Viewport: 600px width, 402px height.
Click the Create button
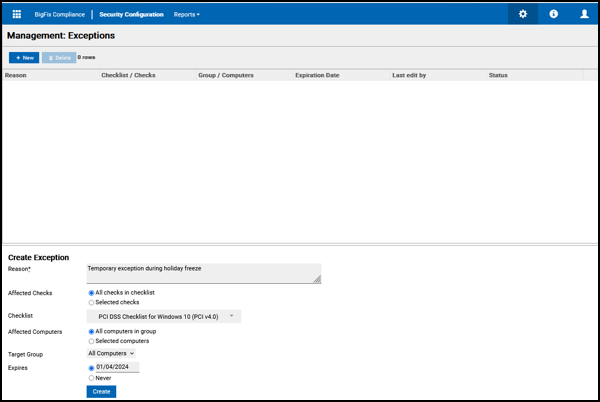(x=101, y=392)
